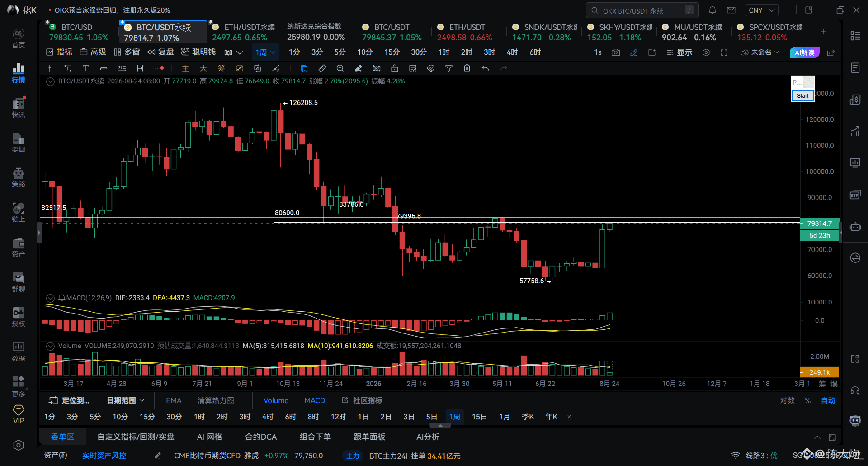Toggle the 对数 logarithmic scale
868x466 pixels.
(787, 400)
